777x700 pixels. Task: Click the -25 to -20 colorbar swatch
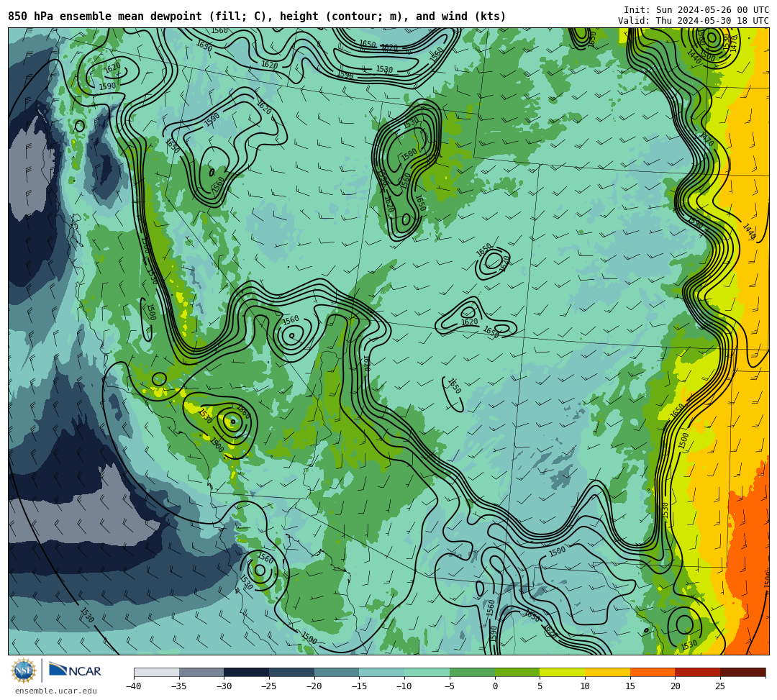tap(292, 672)
